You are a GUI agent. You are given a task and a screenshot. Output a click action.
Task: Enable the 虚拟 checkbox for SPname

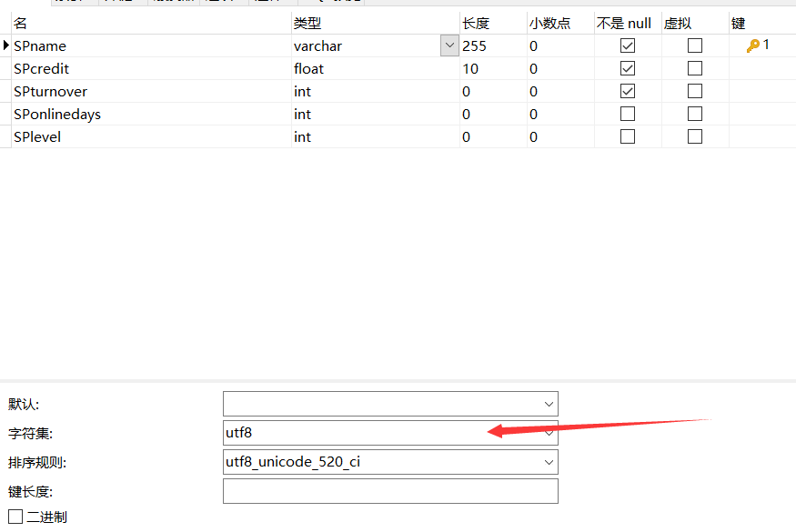695,45
